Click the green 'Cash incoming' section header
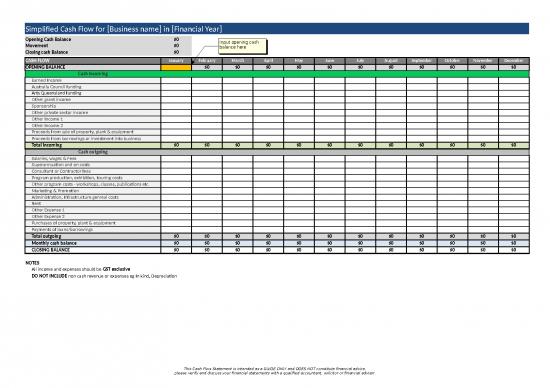Image resolution: width=550 pixels, height=388 pixels. pos(277,74)
